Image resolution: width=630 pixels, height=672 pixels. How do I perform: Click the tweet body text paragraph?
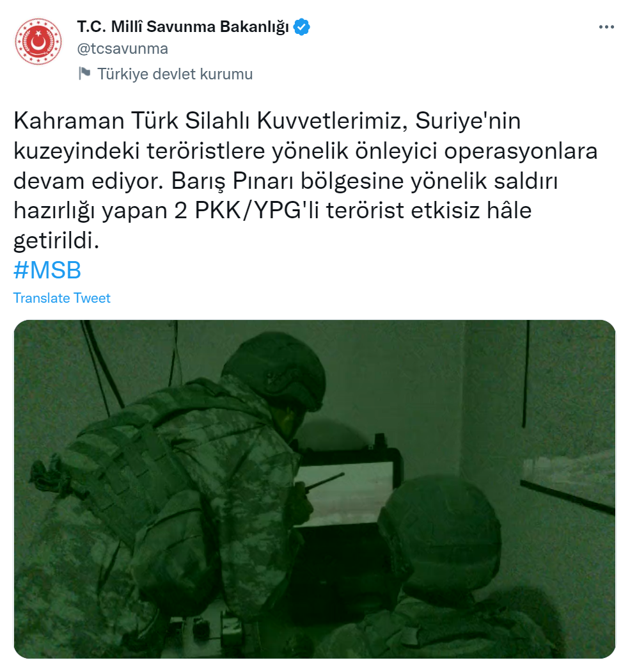click(305, 180)
